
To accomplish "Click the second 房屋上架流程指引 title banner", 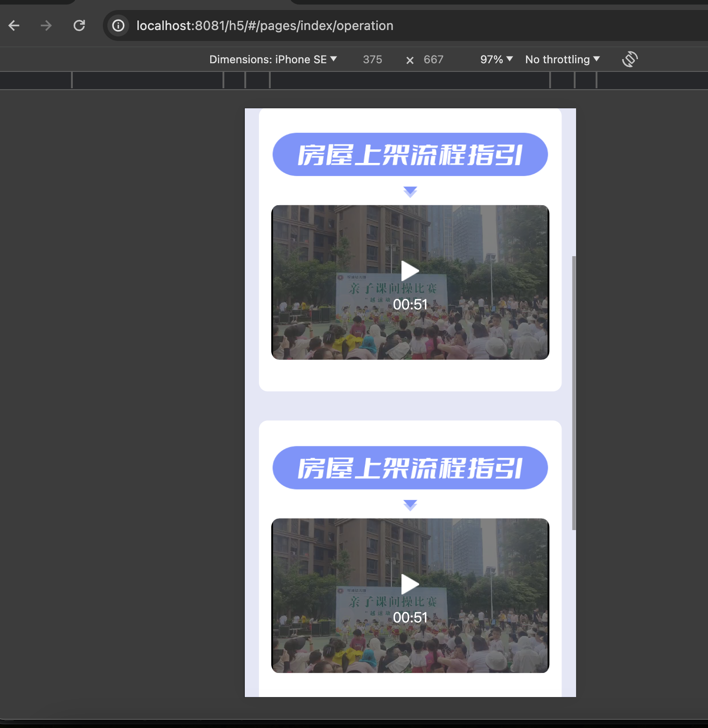I will pos(410,468).
